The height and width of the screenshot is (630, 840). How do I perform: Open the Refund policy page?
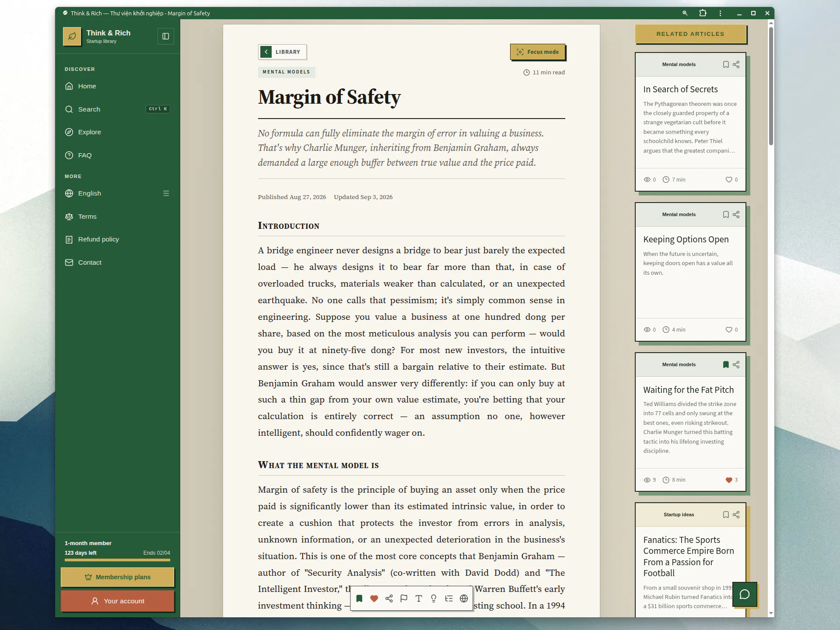tap(117, 239)
